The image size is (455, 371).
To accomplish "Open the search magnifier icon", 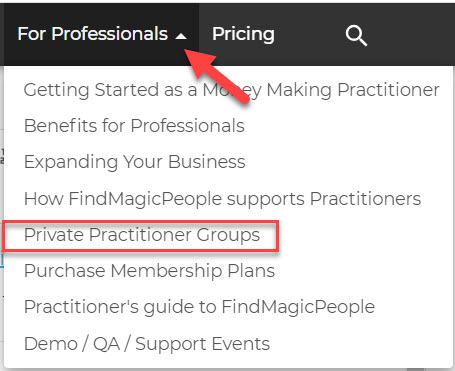I will pyautogui.click(x=356, y=35).
